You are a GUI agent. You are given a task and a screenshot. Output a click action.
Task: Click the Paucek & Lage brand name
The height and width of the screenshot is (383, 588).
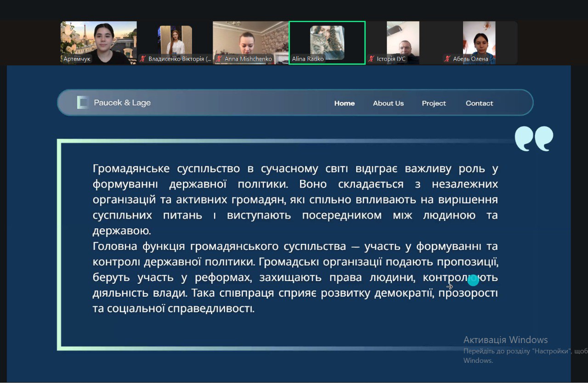click(x=122, y=103)
